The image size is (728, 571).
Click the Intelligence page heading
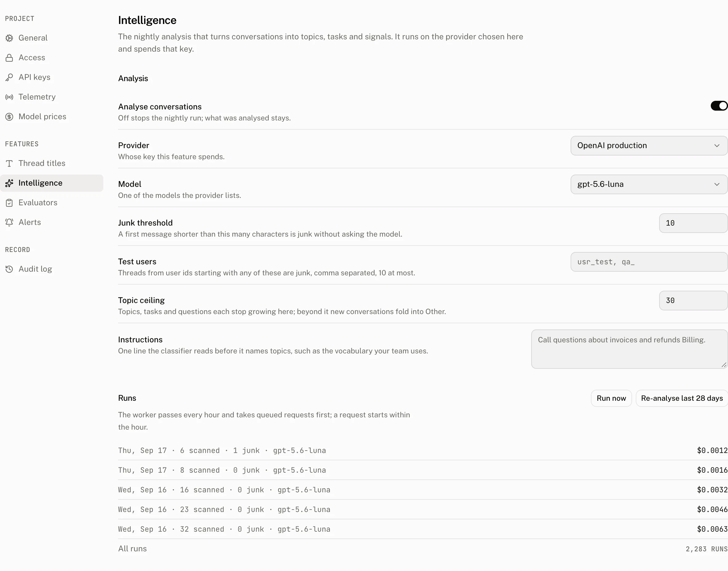click(147, 20)
